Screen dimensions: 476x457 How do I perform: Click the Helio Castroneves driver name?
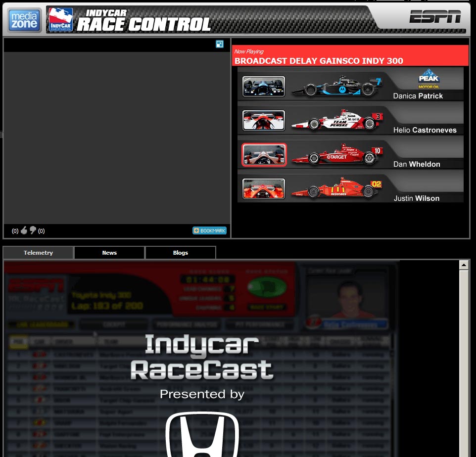coord(425,130)
